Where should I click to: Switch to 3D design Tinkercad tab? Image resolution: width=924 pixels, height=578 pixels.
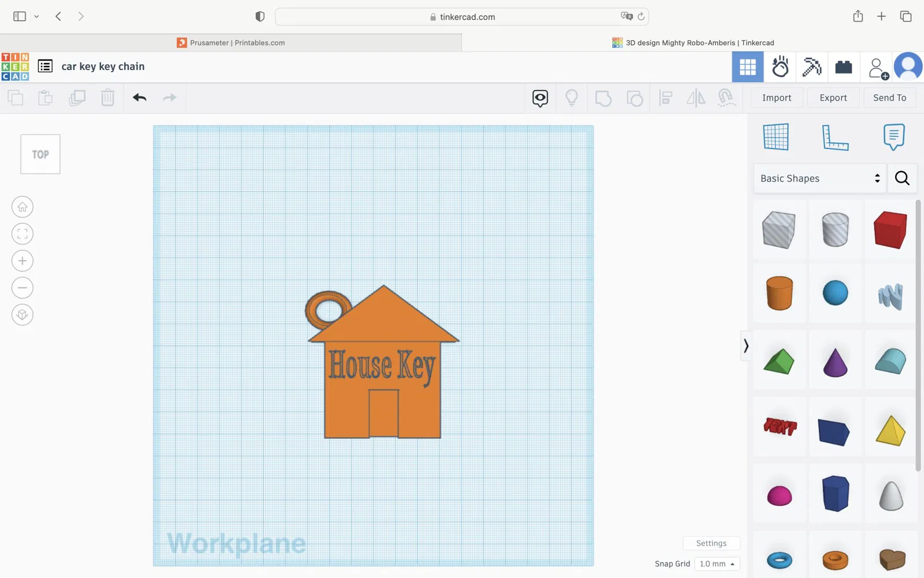tap(693, 43)
